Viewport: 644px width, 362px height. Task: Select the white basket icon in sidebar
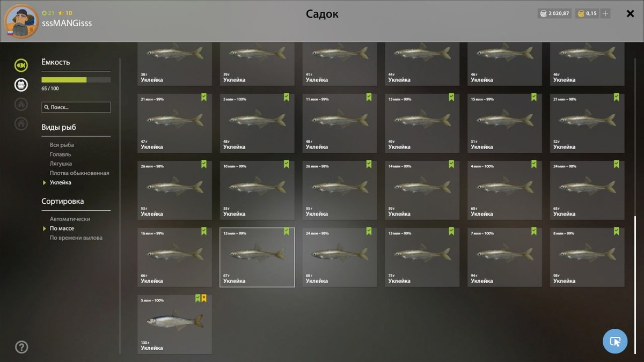[21, 85]
